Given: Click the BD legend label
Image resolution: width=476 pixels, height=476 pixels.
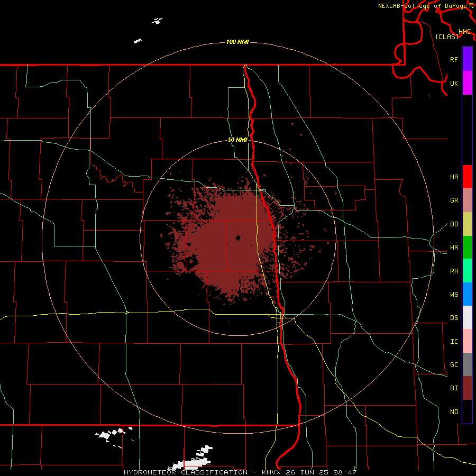Looking at the screenshot, I should click(x=454, y=224).
